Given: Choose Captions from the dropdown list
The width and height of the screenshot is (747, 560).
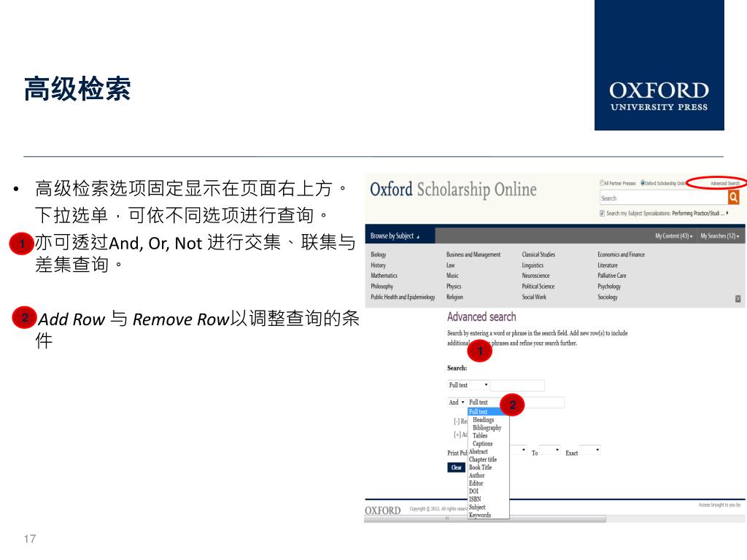Looking at the screenshot, I should tap(482, 443).
